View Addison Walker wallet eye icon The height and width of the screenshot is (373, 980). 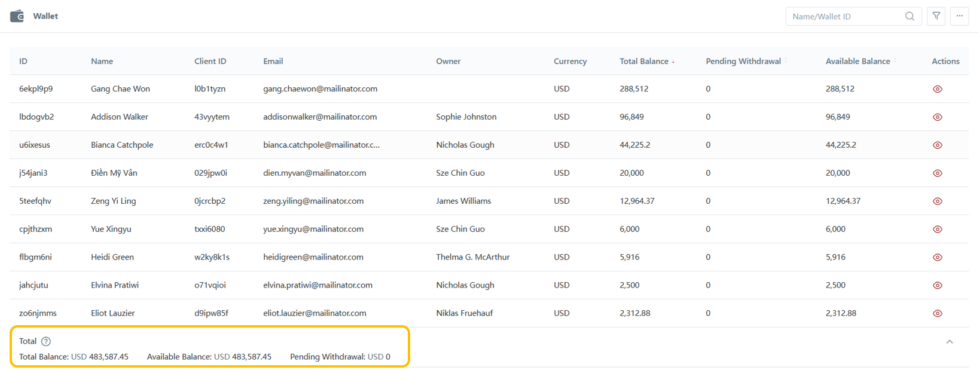point(938,117)
